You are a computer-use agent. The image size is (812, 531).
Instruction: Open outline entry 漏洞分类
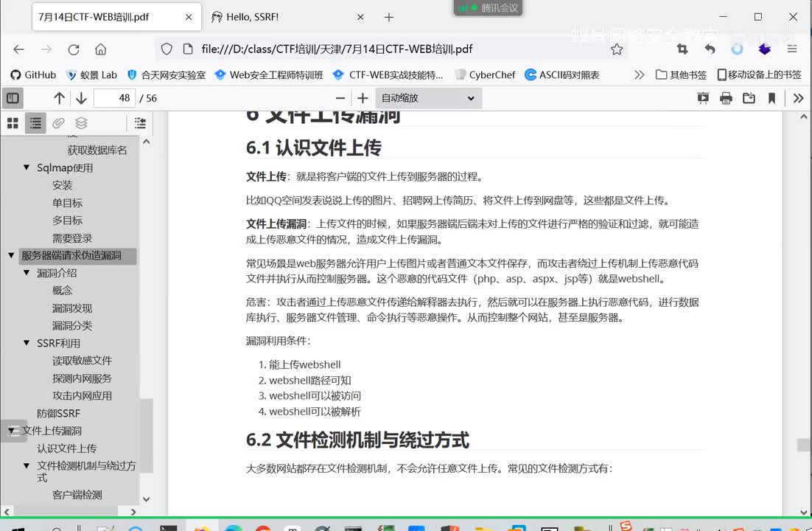tap(72, 326)
